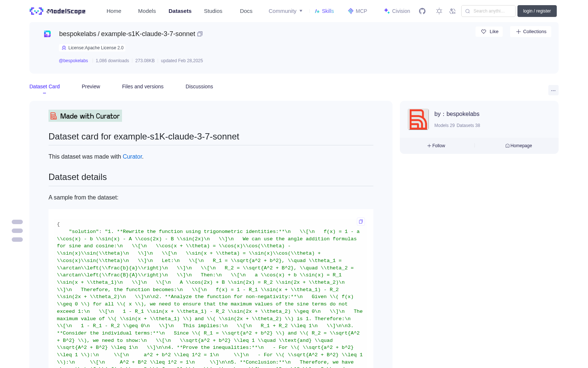Click 'by : bespokelabs' author name

(x=457, y=114)
